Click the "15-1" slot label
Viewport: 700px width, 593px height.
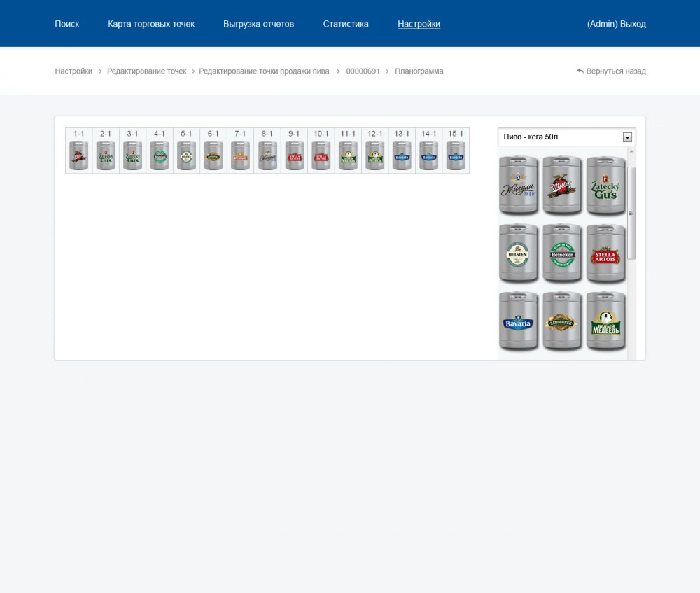coord(456,134)
